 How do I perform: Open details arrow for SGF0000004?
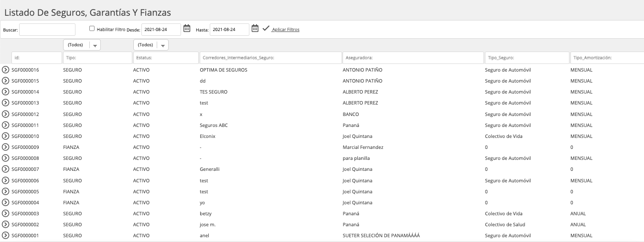pos(6,202)
